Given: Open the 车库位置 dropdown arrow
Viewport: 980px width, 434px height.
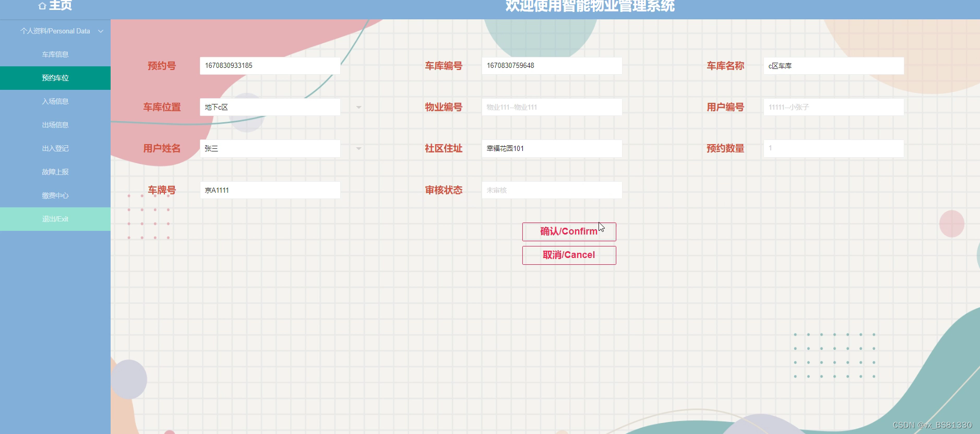Looking at the screenshot, I should click(x=358, y=108).
